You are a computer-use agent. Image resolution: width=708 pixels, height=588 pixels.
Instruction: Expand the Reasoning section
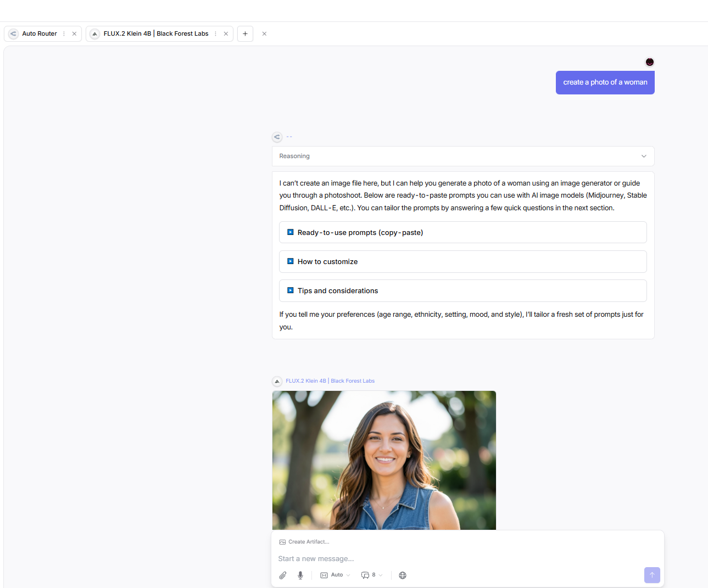(463, 156)
